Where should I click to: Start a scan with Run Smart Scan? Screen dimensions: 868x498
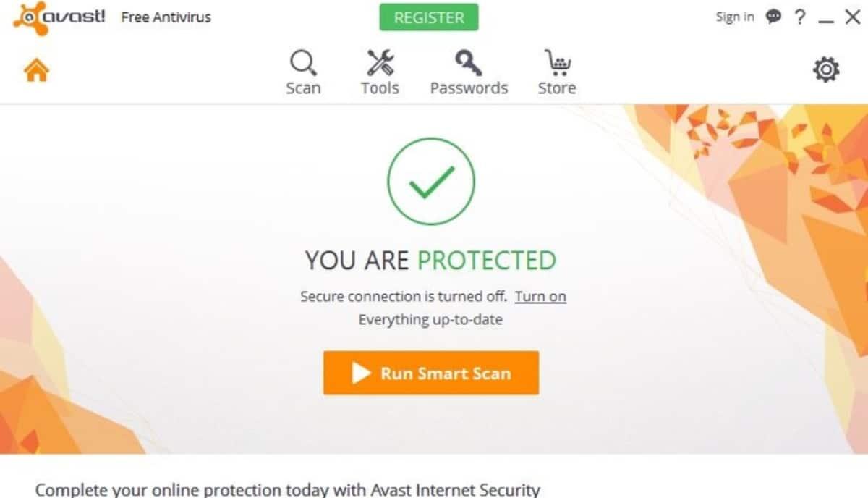430,373
